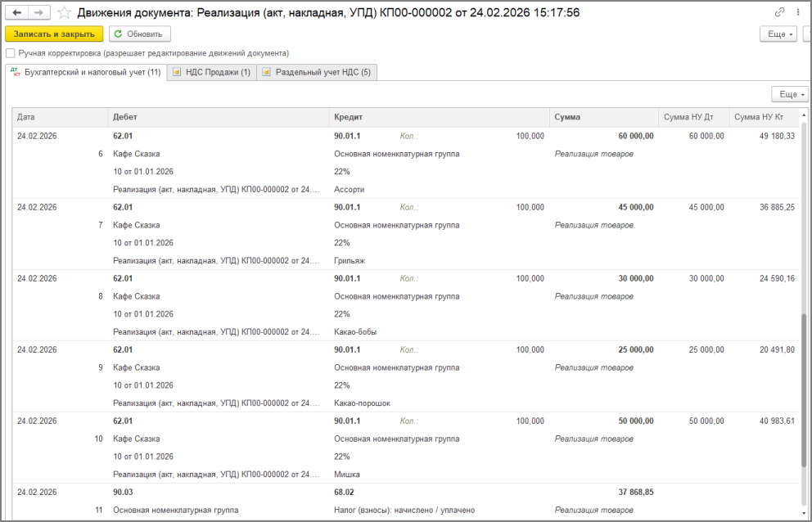This screenshot has height=522, width=812.
Task: Select the Какао-порошок cell in row 9
Action: tap(362, 403)
